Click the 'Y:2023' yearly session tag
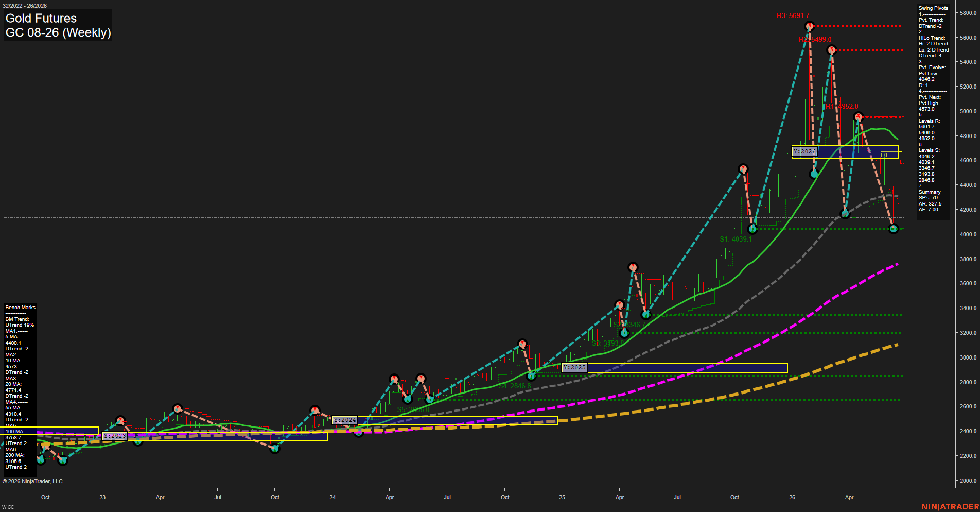Image resolution: width=980 pixels, height=512 pixels. point(114,436)
